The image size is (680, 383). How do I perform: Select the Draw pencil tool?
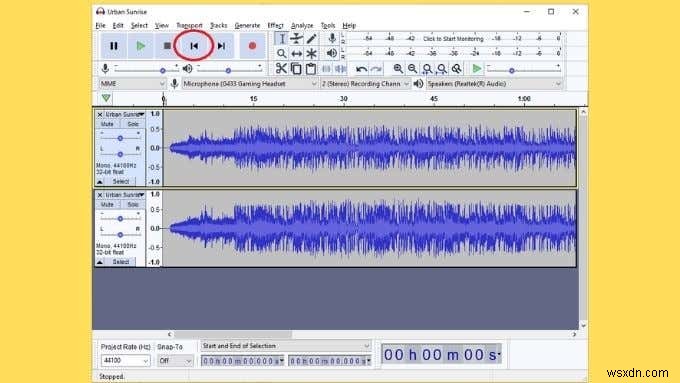[x=311, y=39]
